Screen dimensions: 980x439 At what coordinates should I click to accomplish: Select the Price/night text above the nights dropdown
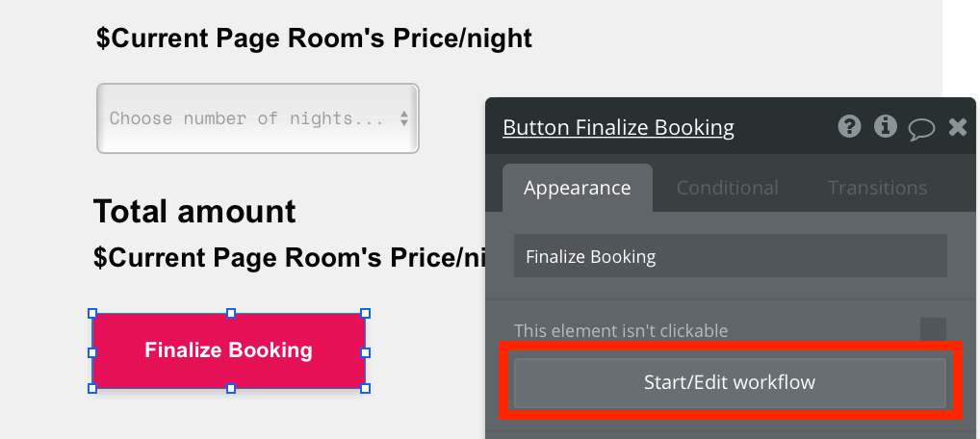315,39
